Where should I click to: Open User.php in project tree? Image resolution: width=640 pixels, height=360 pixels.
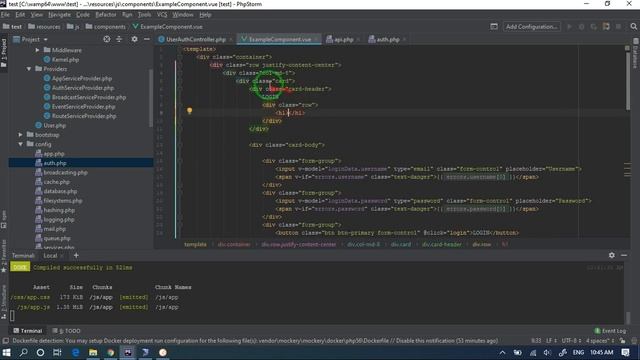pyautogui.click(x=54, y=125)
